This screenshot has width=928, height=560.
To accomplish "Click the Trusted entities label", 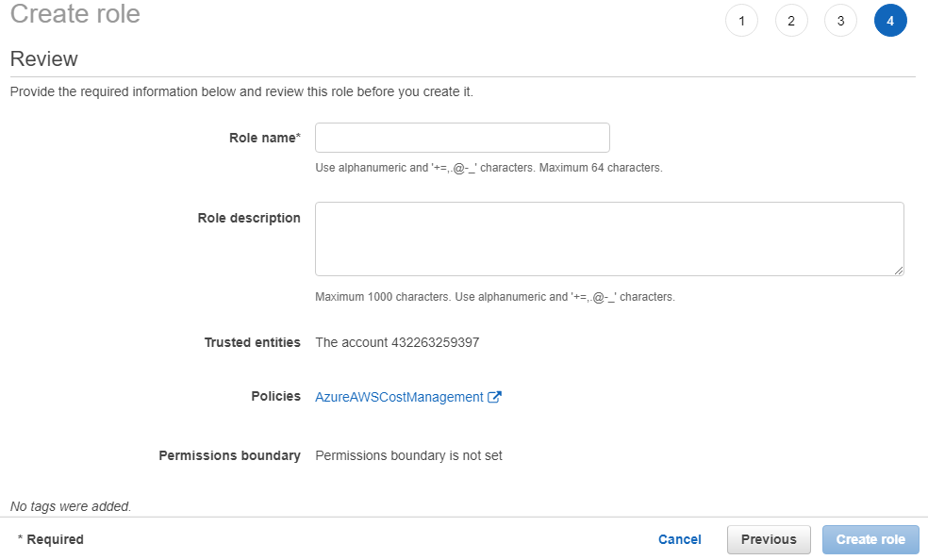I will [x=252, y=342].
